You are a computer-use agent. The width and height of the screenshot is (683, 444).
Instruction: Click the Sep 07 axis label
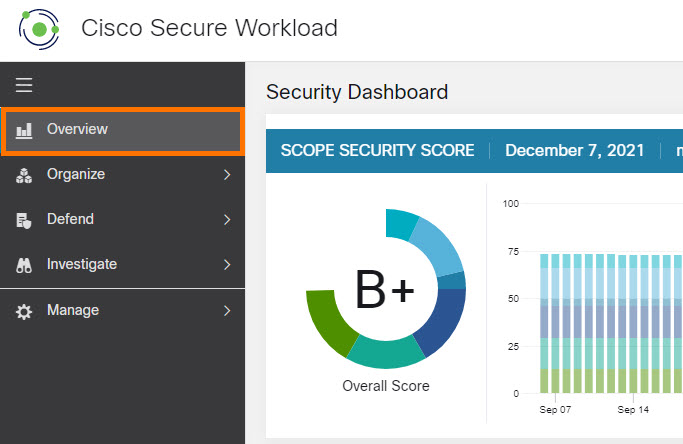coord(555,410)
